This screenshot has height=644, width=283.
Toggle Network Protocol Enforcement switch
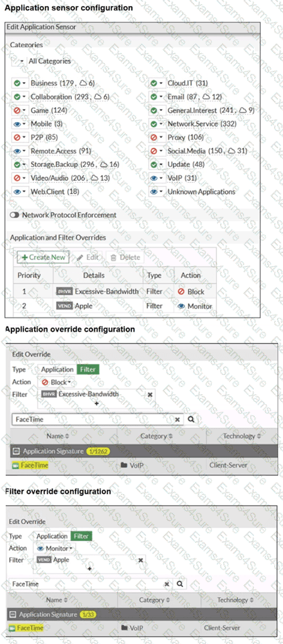[15, 215]
